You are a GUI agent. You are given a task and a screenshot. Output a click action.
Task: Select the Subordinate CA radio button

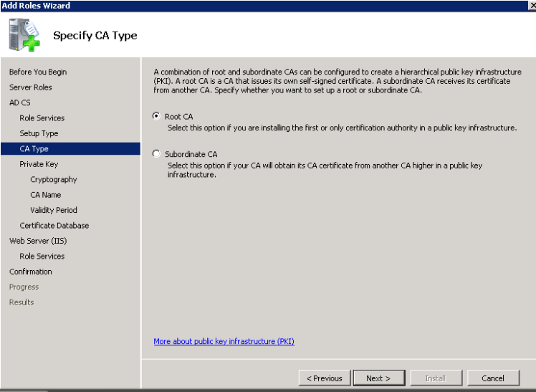(x=156, y=154)
